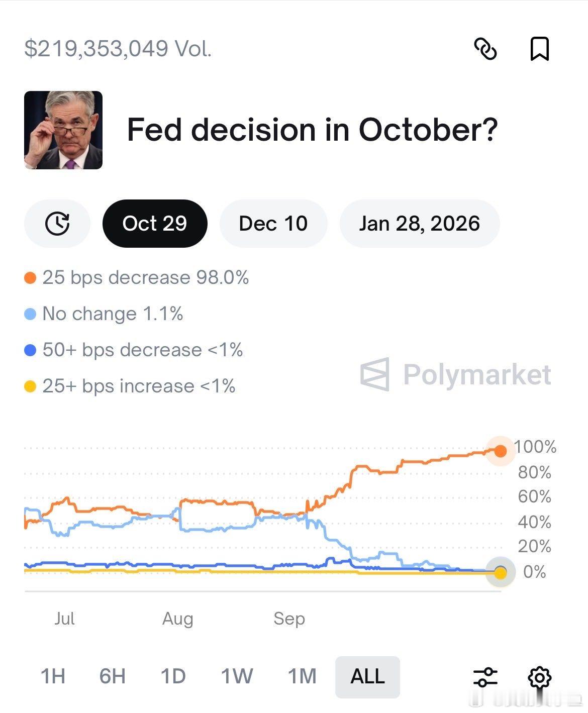Toggle visibility of 25 bps decrease series
The height and width of the screenshot is (713, 588).
pyautogui.click(x=146, y=277)
